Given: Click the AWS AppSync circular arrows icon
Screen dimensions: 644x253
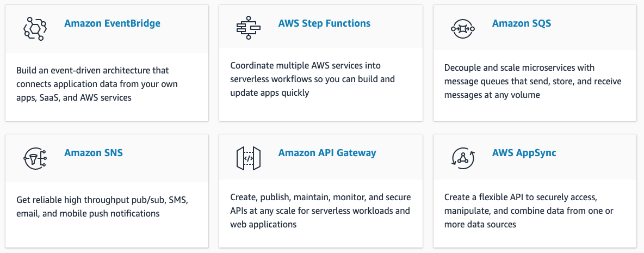Looking at the screenshot, I should pos(463,158).
